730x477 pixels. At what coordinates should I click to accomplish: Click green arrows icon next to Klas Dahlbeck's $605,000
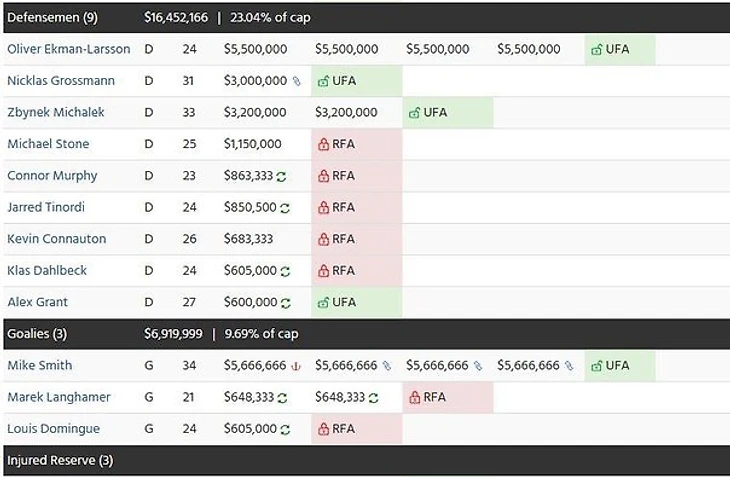285,271
